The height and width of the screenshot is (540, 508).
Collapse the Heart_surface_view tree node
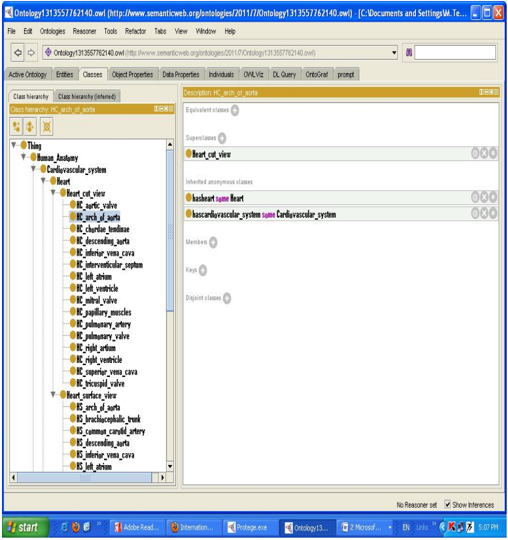click(x=53, y=394)
